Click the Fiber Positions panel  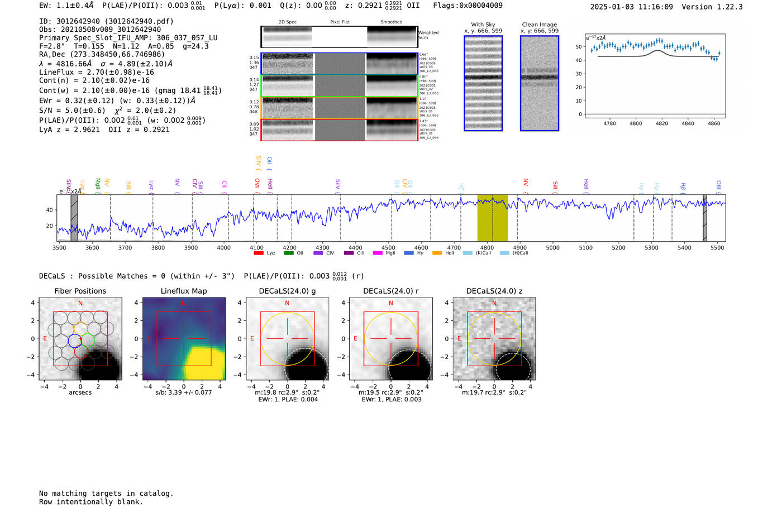pyautogui.click(x=80, y=339)
